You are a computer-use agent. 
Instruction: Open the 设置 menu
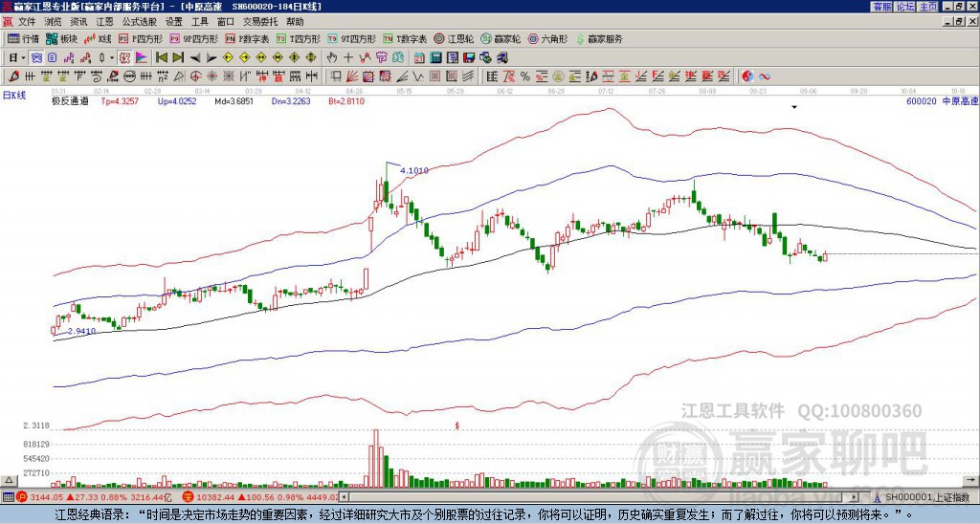click(x=174, y=22)
